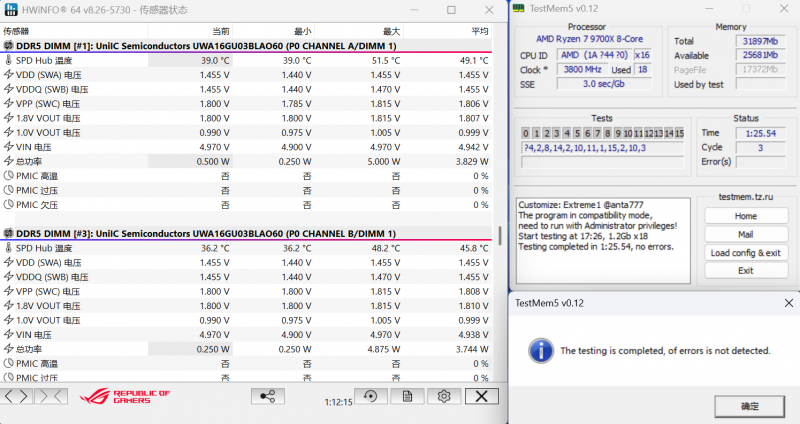
Task: Click the 最大 column header
Action: pos(391,31)
